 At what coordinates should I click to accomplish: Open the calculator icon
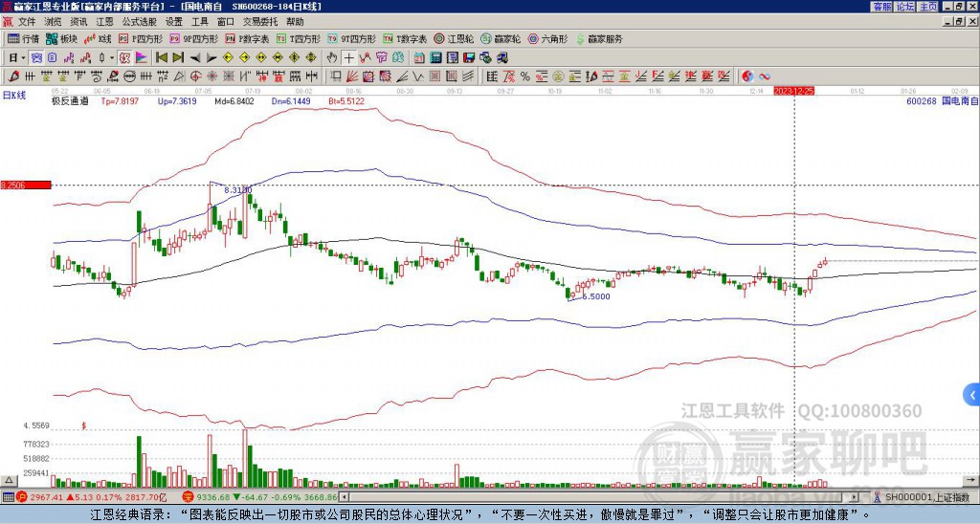coord(435,58)
